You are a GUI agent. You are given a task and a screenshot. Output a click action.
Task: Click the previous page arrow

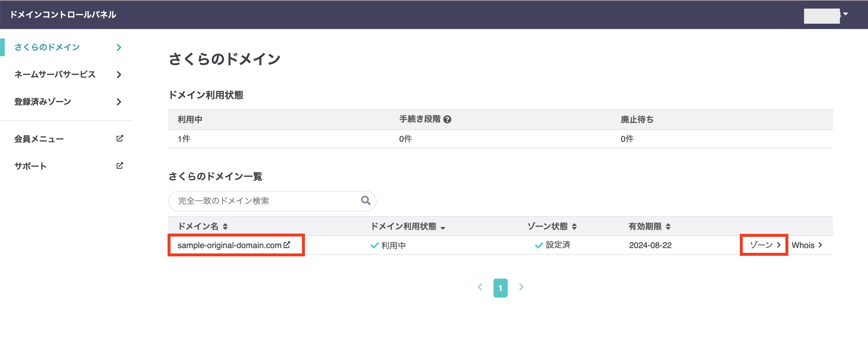480,287
